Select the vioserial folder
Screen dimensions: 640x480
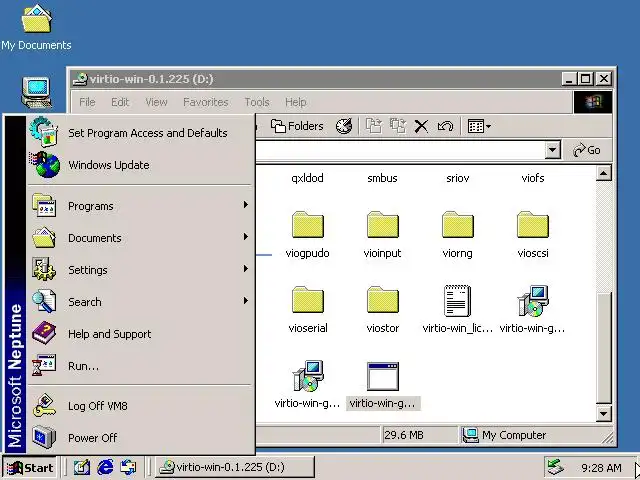click(x=308, y=310)
